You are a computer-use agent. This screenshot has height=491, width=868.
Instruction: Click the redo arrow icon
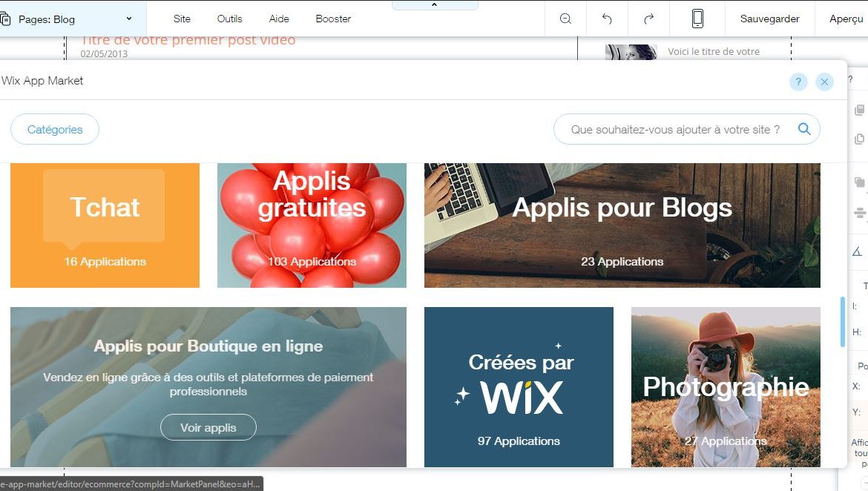click(648, 19)
